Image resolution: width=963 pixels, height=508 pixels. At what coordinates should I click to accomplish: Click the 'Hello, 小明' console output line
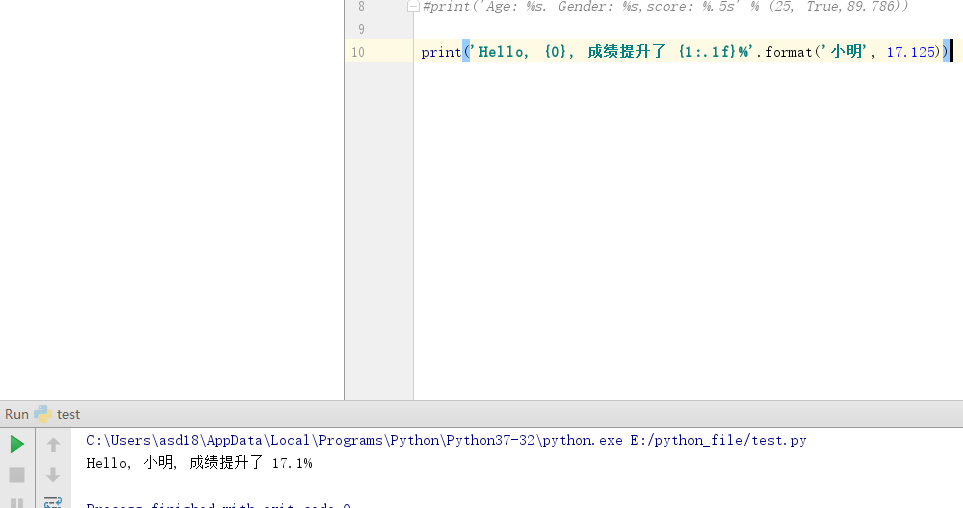click(x=200, y=463)
